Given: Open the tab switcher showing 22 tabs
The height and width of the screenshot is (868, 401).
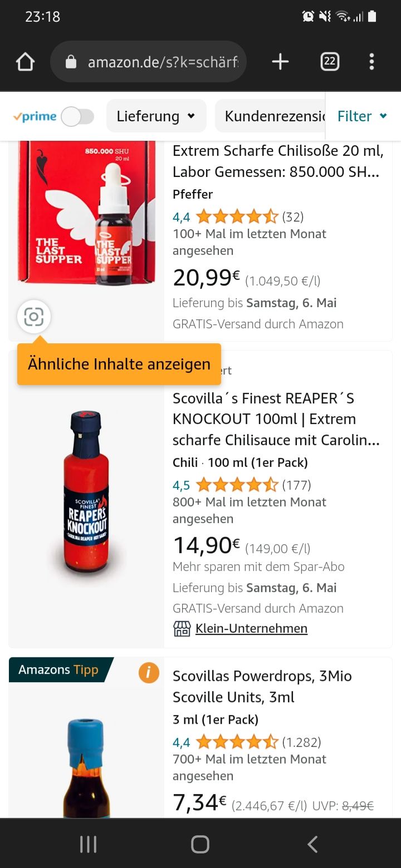Looking at the screenshot, I should coord(330,62).
